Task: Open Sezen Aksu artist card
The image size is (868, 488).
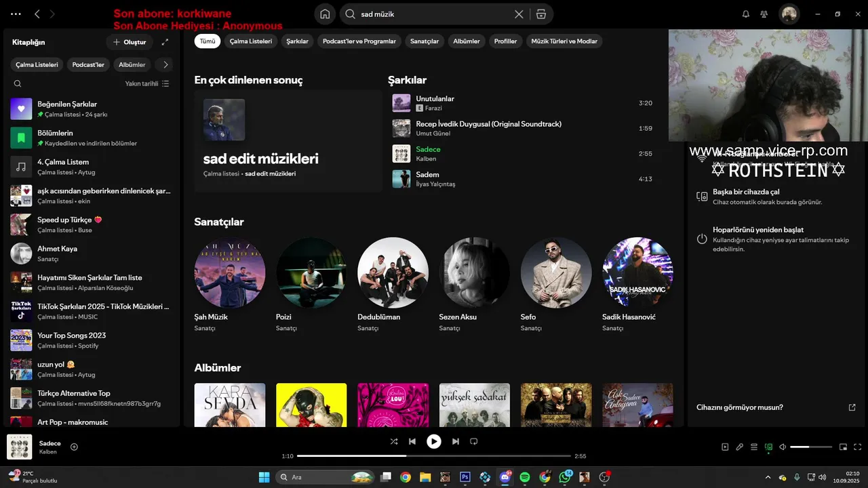Action: pyautogui.click(x=475, y=285)
